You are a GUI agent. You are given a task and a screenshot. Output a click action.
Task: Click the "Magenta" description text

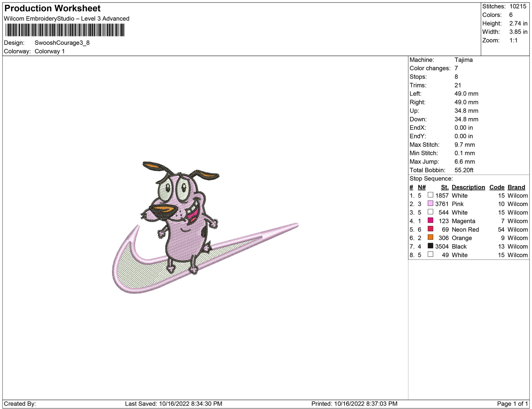(464, 221)
